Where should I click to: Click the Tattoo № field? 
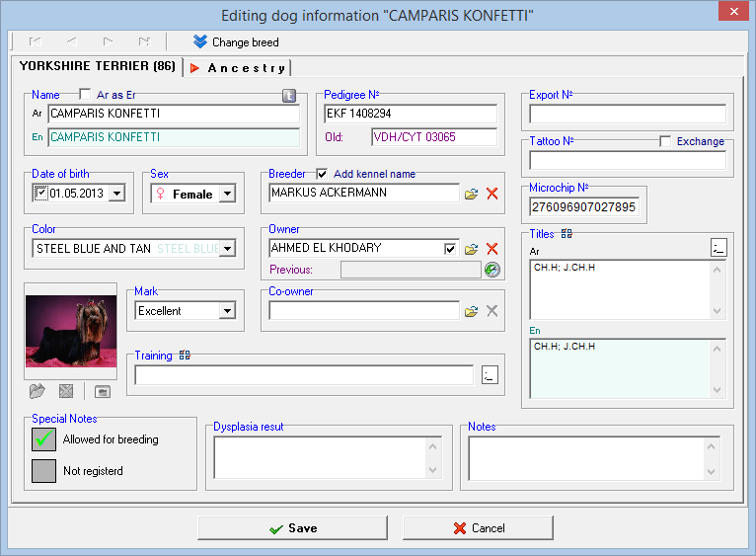pyautogui.click(x=628, y=160)
